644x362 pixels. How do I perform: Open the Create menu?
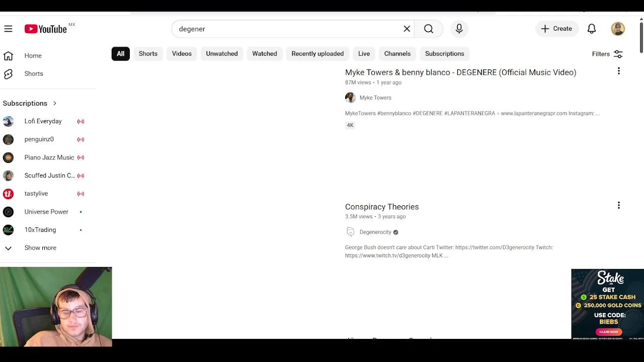(556, 29)
